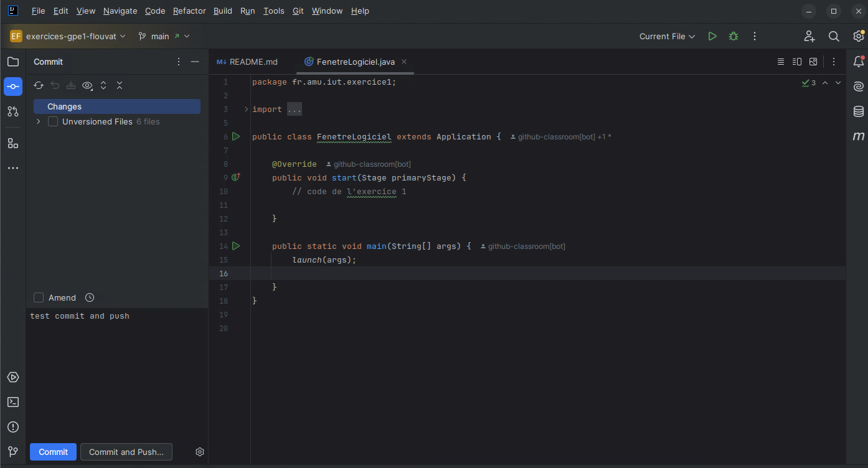This screenshot has width=868, height=468.
Task: Toggle the eye icon view options
Action: [x=87, y=85]
